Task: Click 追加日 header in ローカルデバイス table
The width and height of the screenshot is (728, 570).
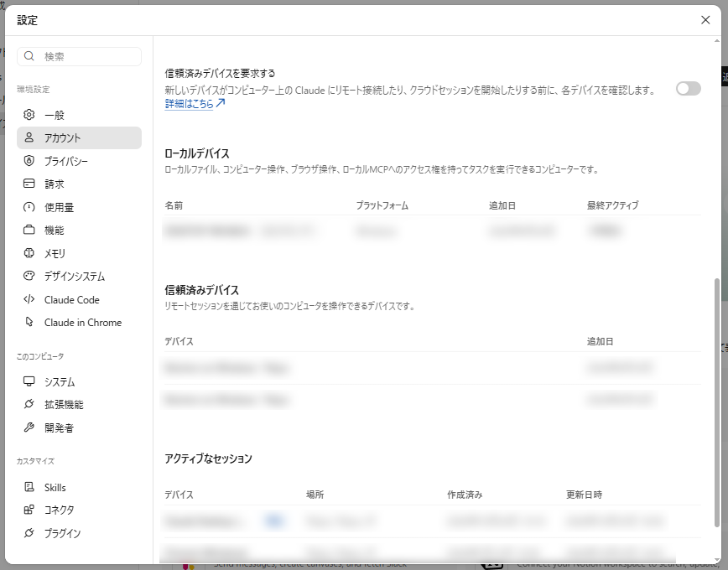Action: click(x=502, y=205)
